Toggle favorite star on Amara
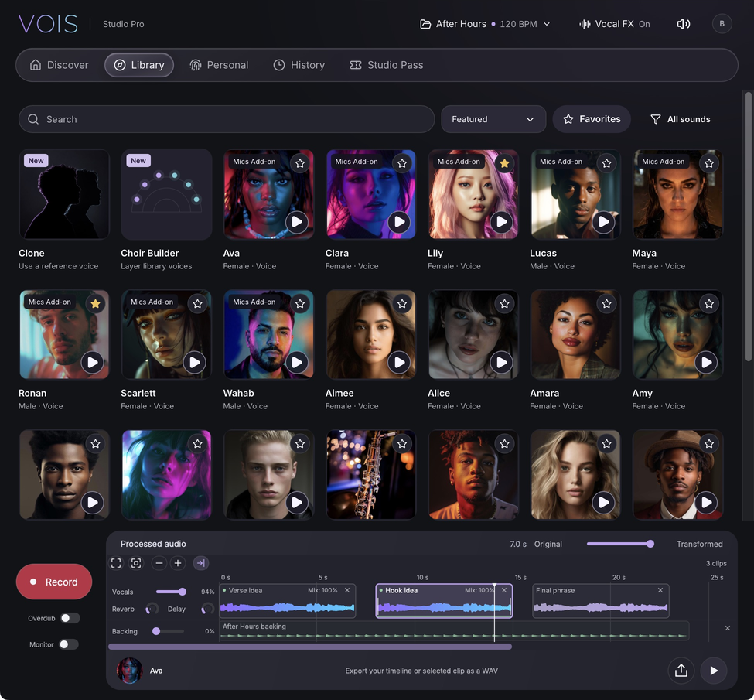The image size is (754, 700). [606, 303]
